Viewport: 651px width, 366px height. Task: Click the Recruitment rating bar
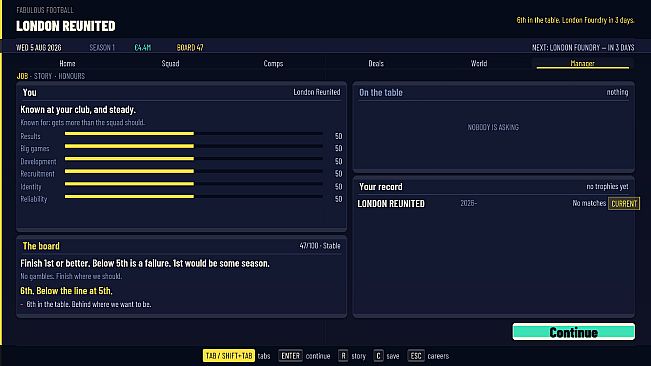(x=194, y=171)
